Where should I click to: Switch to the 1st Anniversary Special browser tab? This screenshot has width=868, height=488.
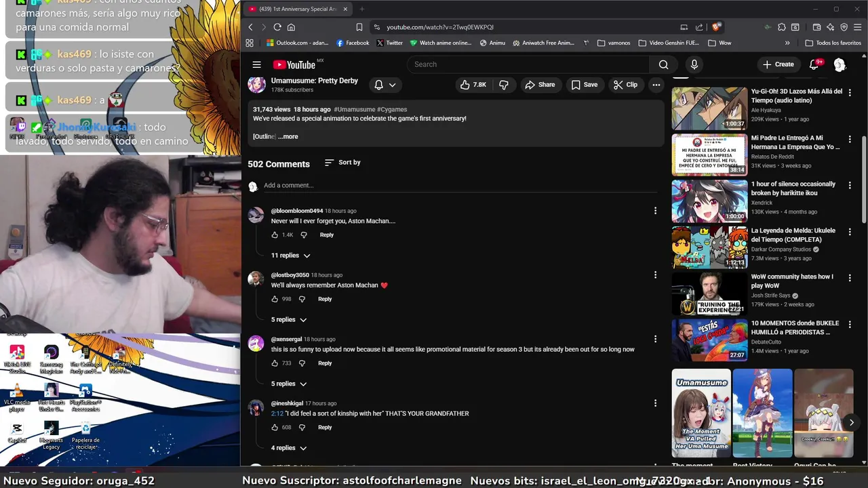tap(298, 9)
